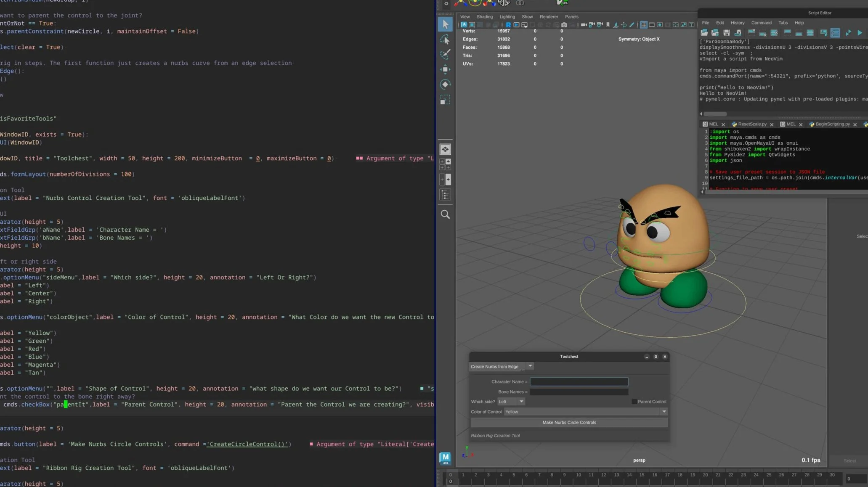Show history pane only in the Script Editor
The width and height of the screenshot is (868, 487).
tap(788, 32)
